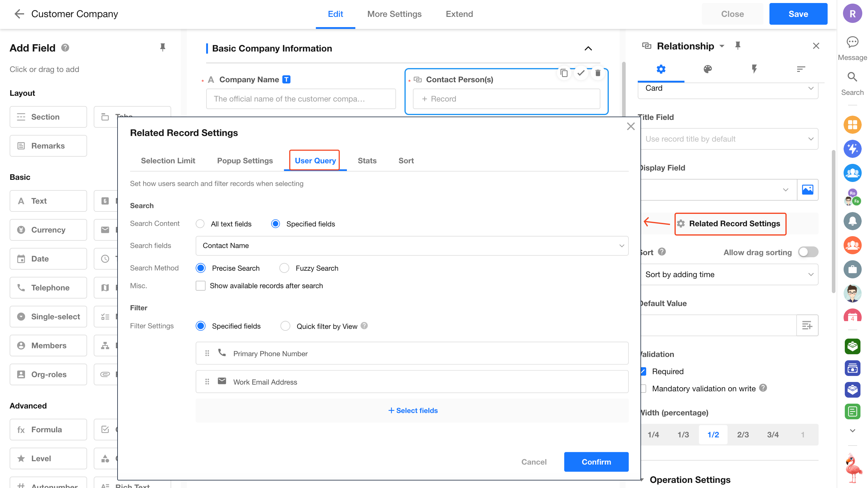Viewport: 868px width, 488px height.
Task: Collapse the Basic Company Information section
Action: (588, 48)
